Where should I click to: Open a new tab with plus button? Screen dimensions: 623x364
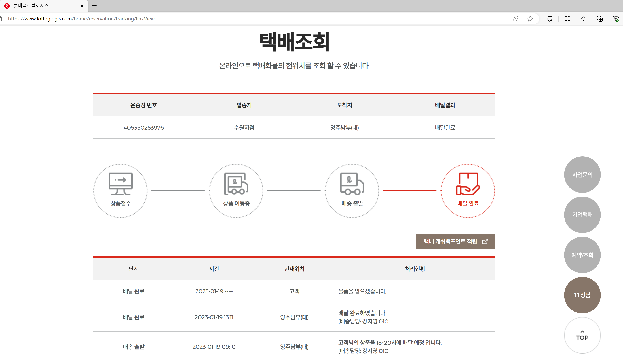click(x=94, y=6)
